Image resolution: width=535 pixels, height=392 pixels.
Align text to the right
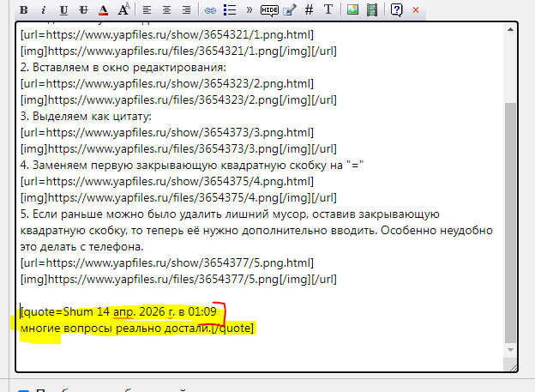point(186,10)
